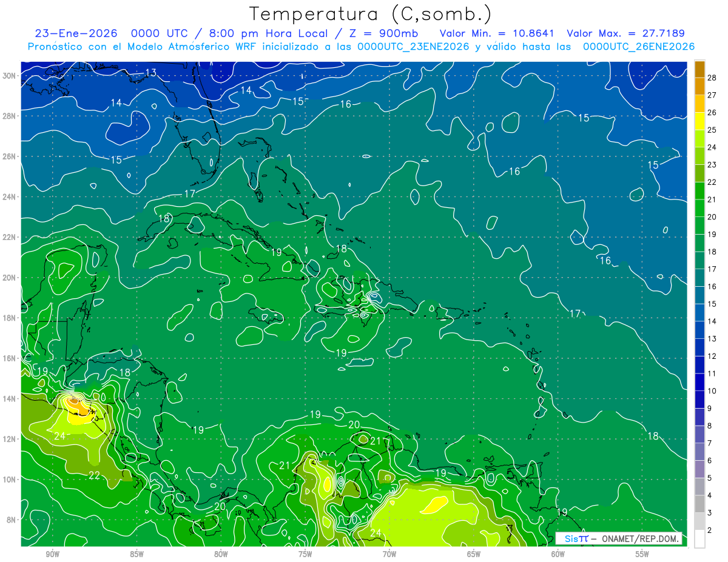Click the latitude label 30N
The width and height of the screenshot is (728, 562).
[10, 76]
